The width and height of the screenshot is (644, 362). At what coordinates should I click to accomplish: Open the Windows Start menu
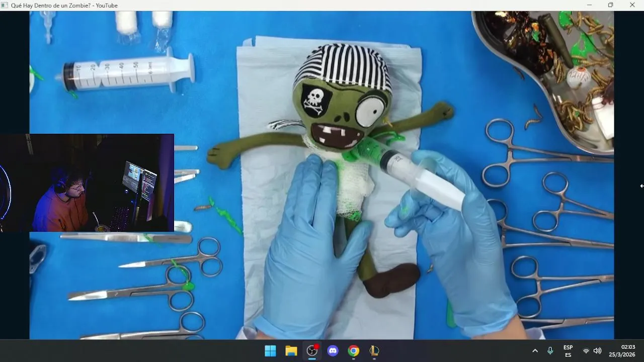(270, 351)
